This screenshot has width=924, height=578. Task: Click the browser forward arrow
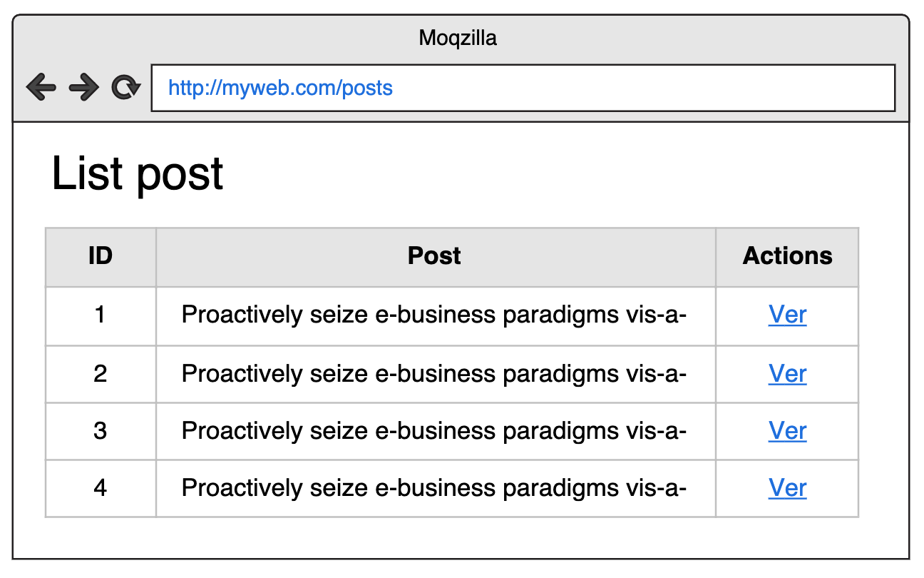point(83,88)
